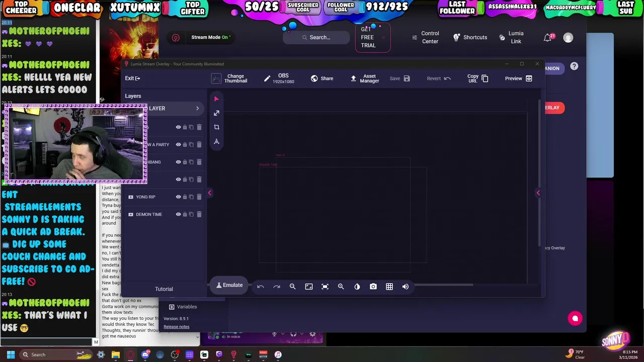Select the anchor/pivot tool below crop
Image resolution: width=644 pixels, height=362 pixels.
click(216, 141)
